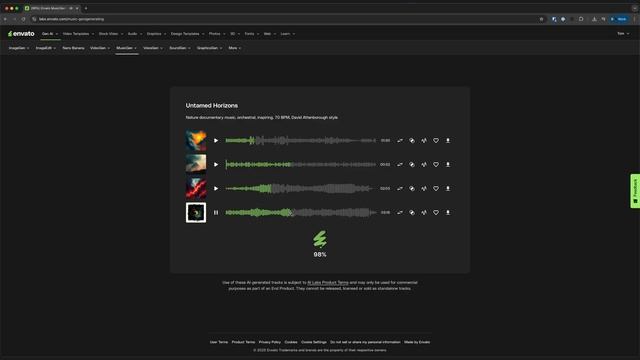Viewport: 640px width, 360px height.
Task: Download the second track
Action: [x=448, y=164]
